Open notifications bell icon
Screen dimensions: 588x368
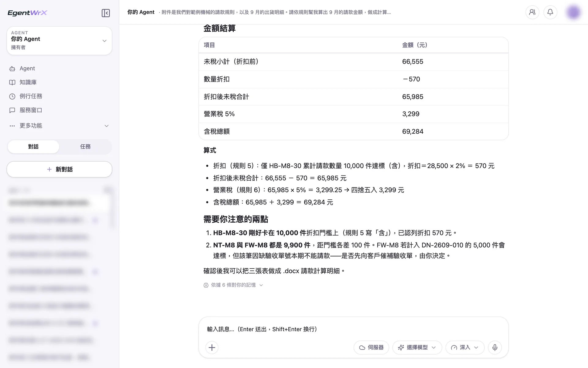click(x=550, y=12)
